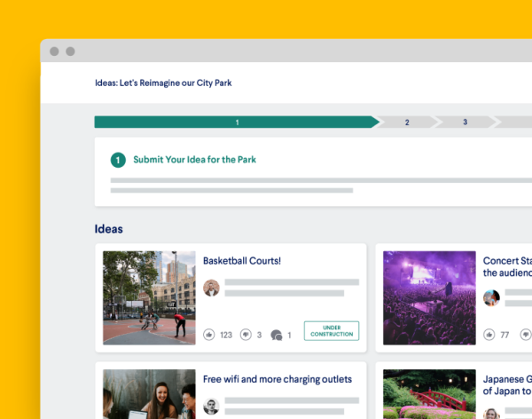Click the 123 upvote count
The width and height of the screenshot is (532, 419).
click(x=226, y=336)
